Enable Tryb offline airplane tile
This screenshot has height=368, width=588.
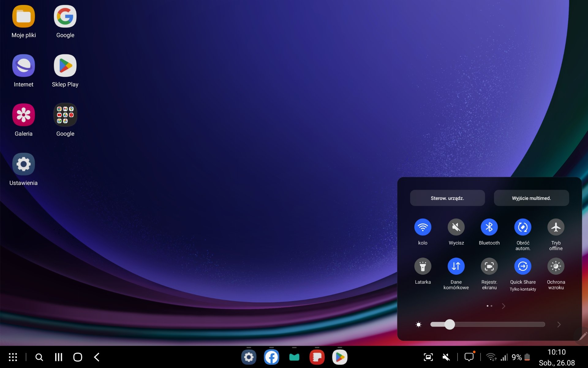click(x=556, y=227)
